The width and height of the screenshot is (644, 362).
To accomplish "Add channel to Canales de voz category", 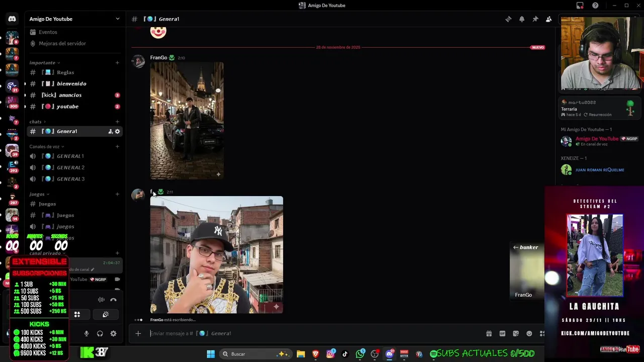I will pos(117,147).
